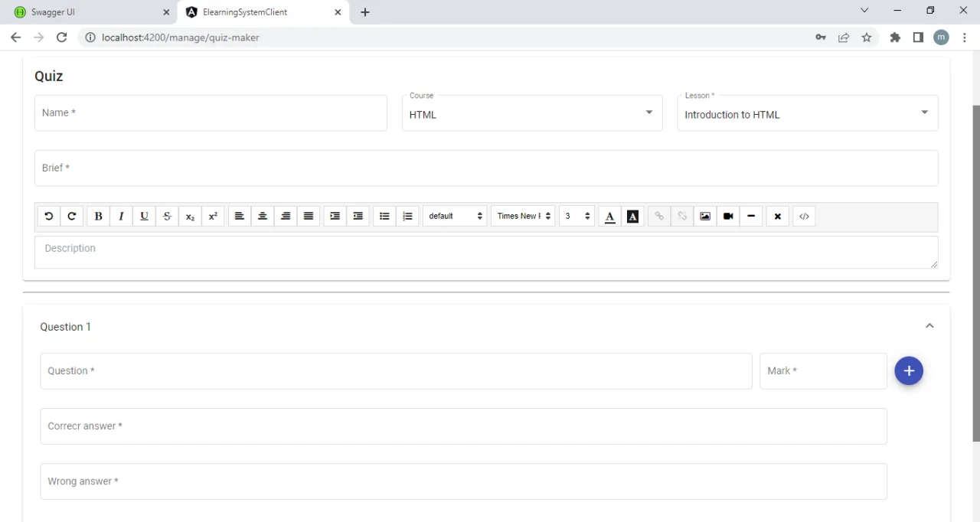
Task: Share this page icon
Action: click(x=844, y=38)
